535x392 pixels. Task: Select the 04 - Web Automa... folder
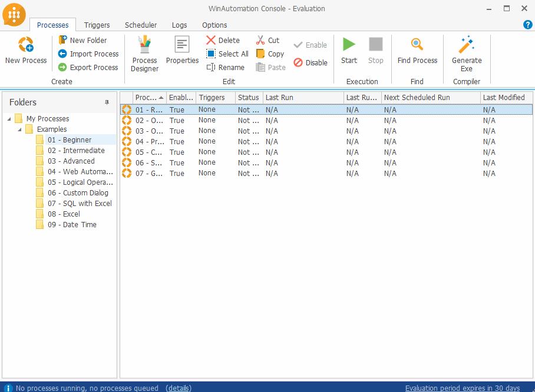(80, 171)
